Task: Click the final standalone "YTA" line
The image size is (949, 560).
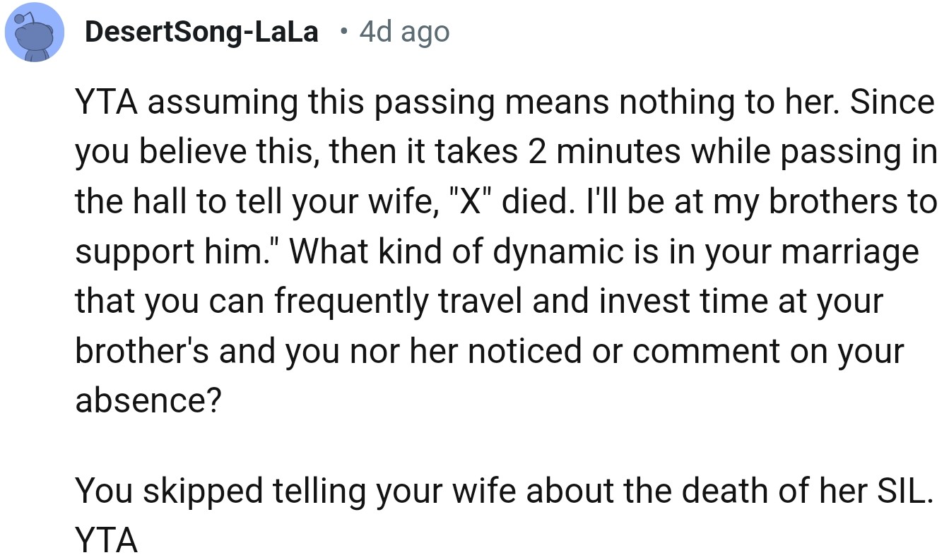Action: [x=106, y=540]
